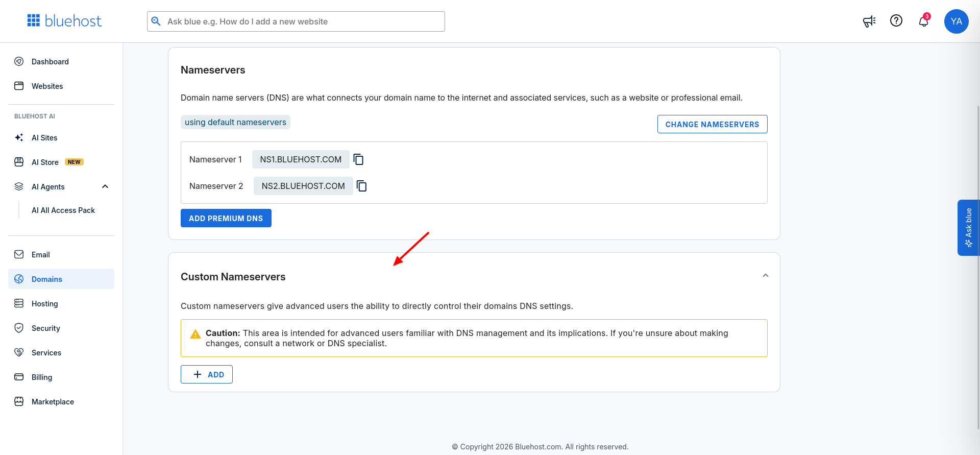Open Email in sidebar
980x455 pixels.
coord(41,255)
